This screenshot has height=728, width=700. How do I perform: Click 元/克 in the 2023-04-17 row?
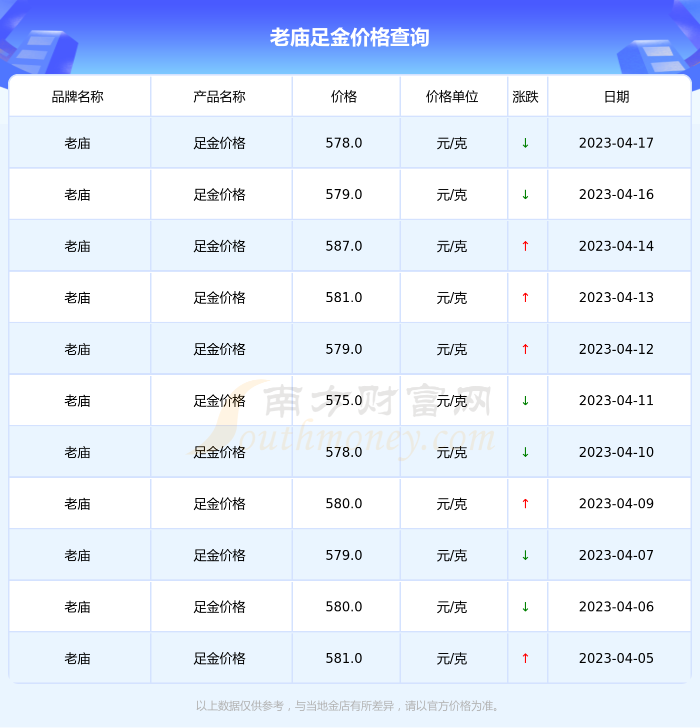pos(452,144)
